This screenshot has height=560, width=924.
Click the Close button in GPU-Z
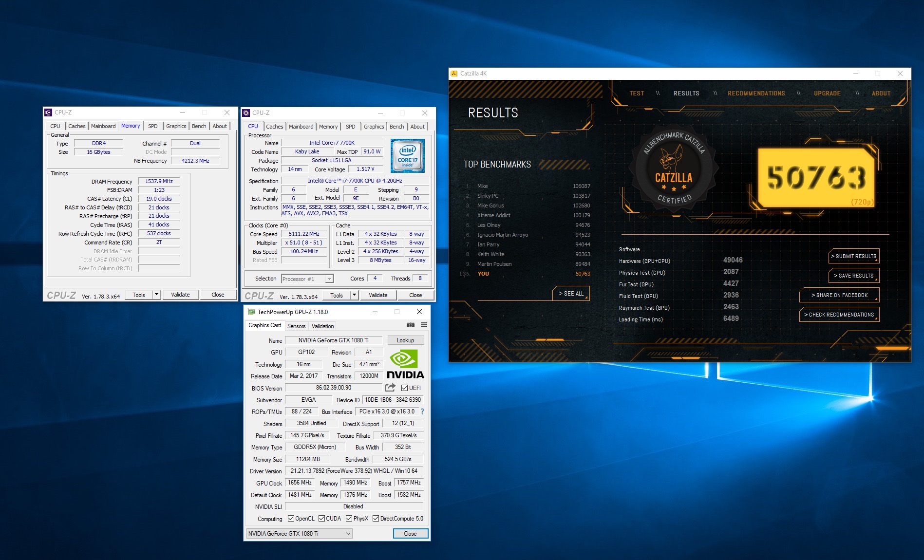[x=410, y=534]
